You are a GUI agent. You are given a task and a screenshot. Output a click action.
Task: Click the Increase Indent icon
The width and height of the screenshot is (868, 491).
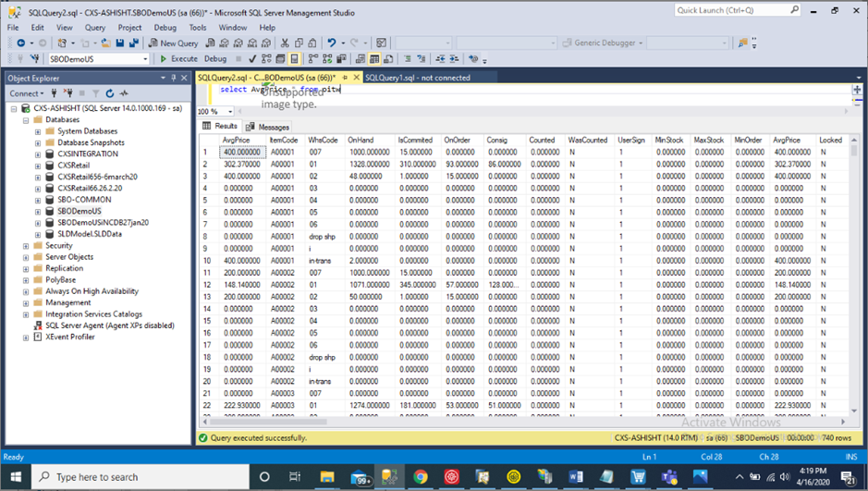point(454,58)
